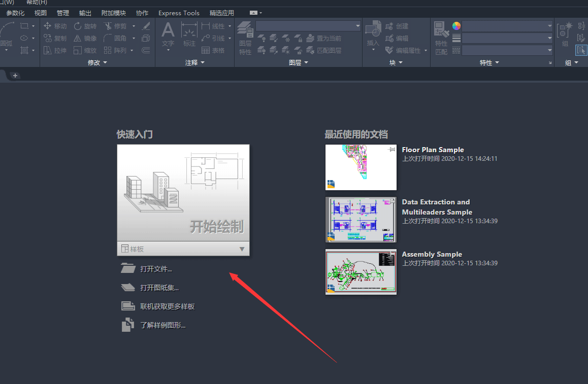Viewport: 588px width, 384px height.
Task: Click Match Properties (特性匹配) tool
Action: tap(441, 38)
